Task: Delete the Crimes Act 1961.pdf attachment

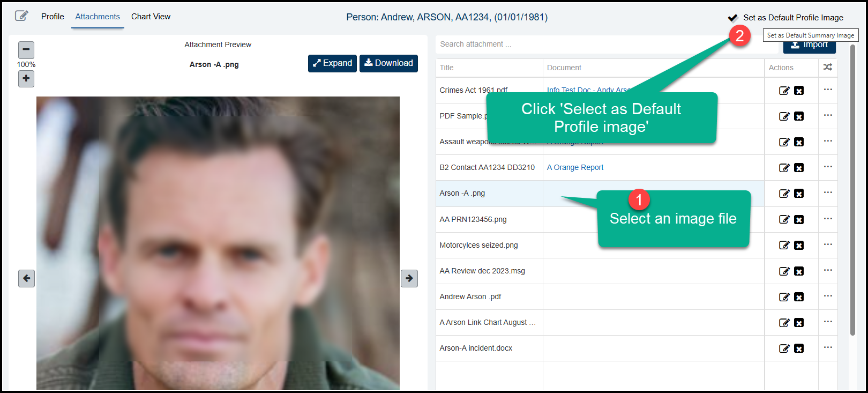Action: tap(799, 91)
